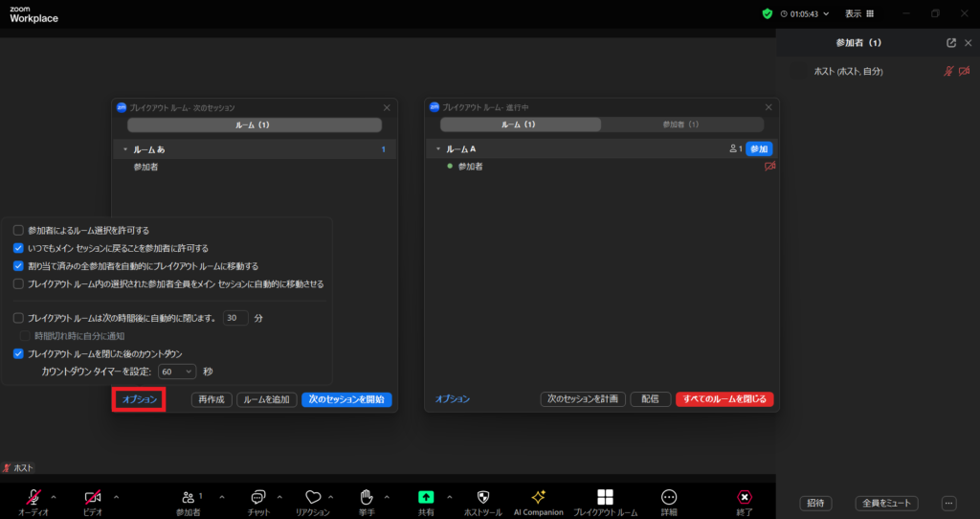980x519 pixels.
Task: Click the host tools shield icon
Action: pyautogui.click(x=482, y=496)
